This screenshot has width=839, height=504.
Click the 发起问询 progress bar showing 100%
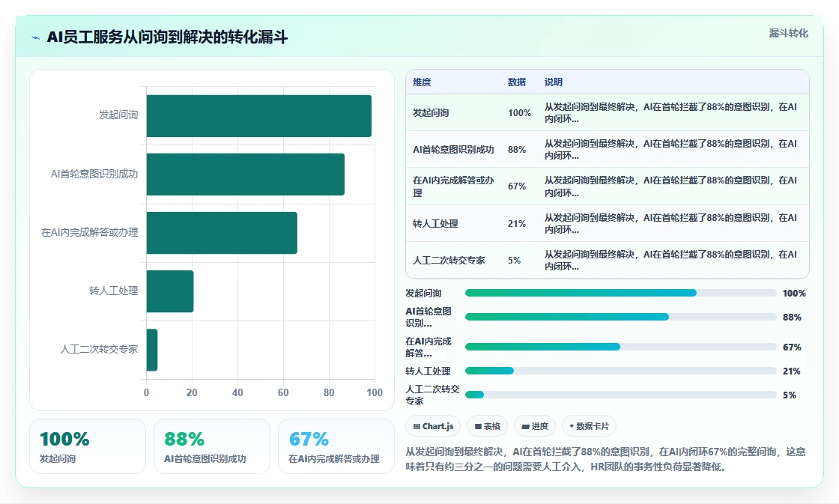(621, 293)
